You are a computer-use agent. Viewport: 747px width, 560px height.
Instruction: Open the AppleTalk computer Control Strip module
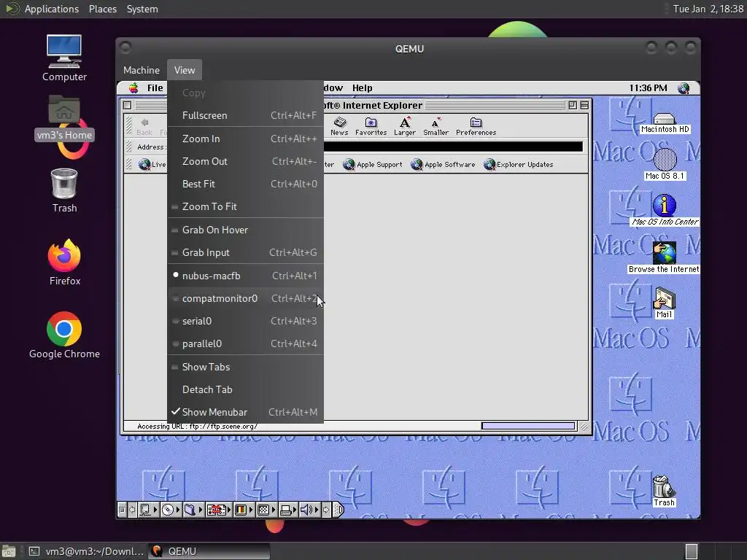pos(148,510)
